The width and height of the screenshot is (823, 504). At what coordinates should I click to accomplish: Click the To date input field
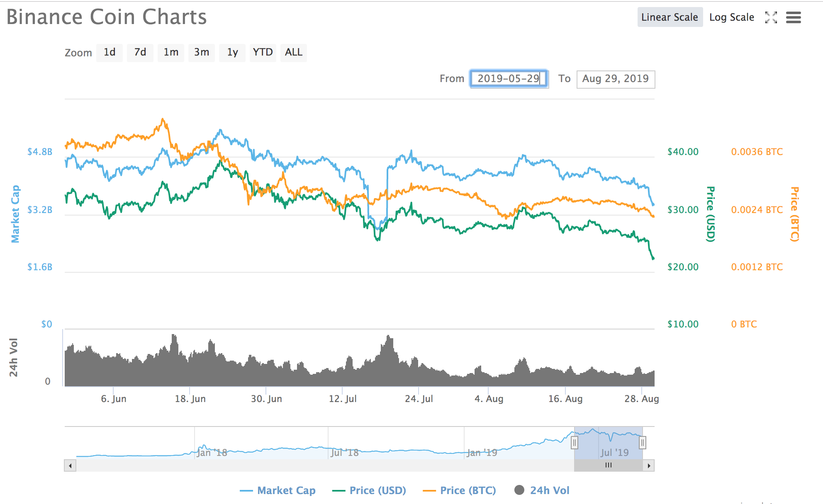(616, 79)
